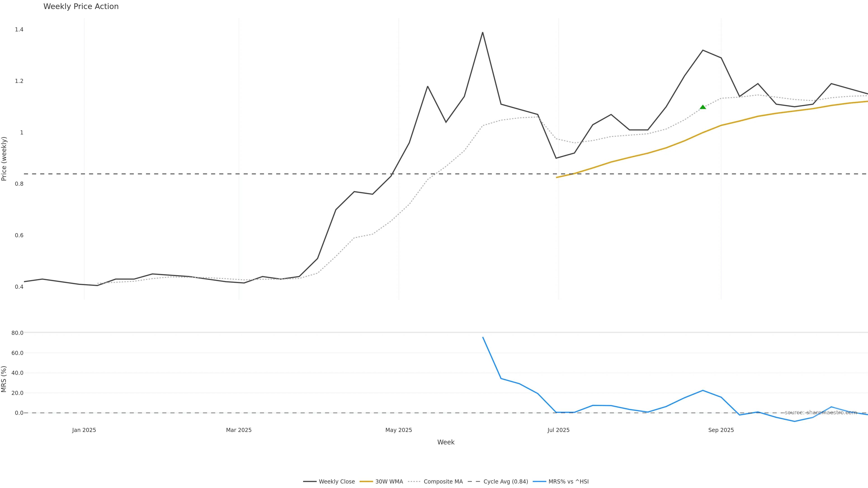Click the Week x-axis title
Viewport: 868px width, 488px height.
446,442
